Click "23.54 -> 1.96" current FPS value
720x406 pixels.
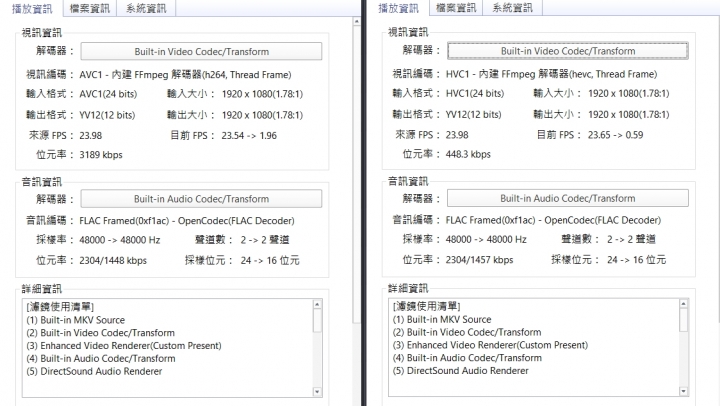click(249, 136)
